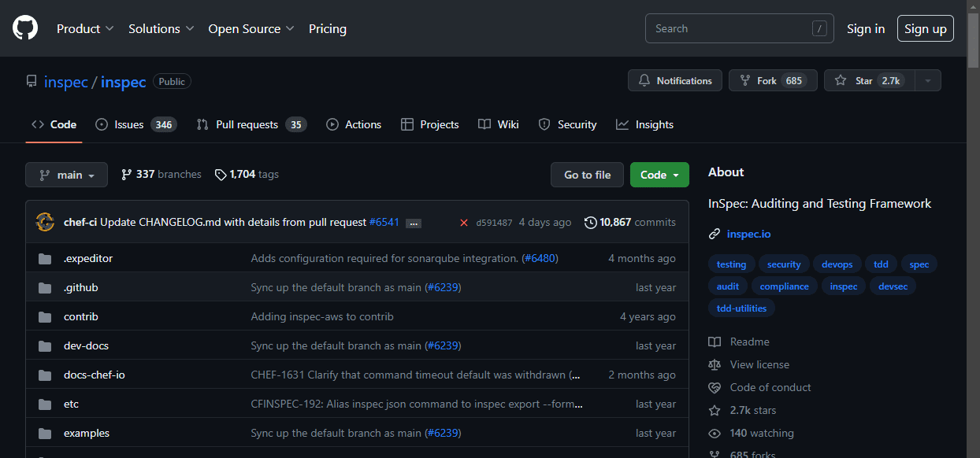Click the docs-chef-io folder name

tap(94, 375)
